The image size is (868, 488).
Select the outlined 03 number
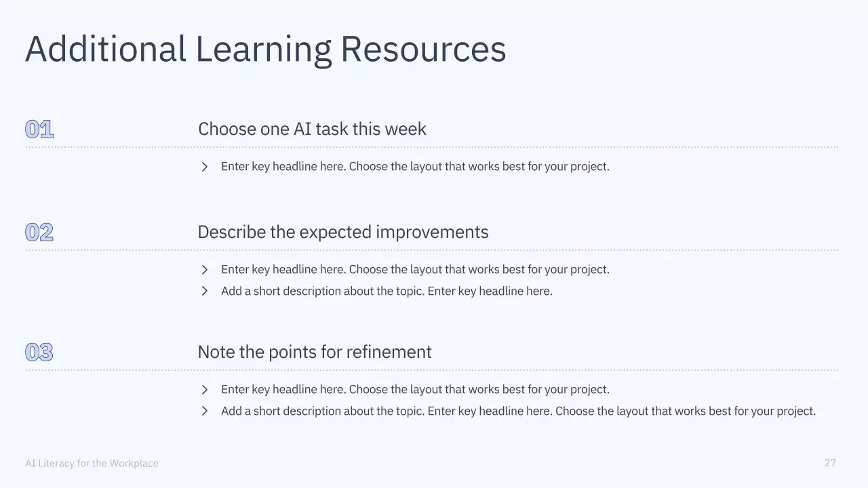click(39, 352)
